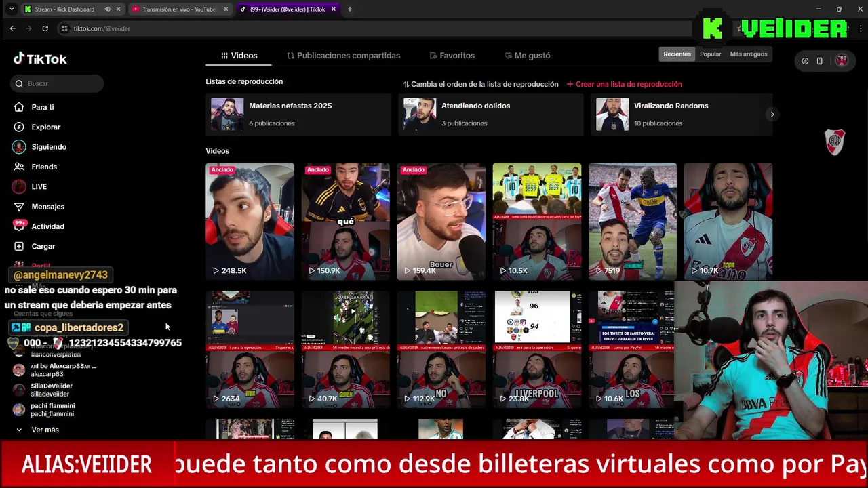
Task: Play the video with 112.9K views
Action: pyautogui.click(x=441, y=349)
